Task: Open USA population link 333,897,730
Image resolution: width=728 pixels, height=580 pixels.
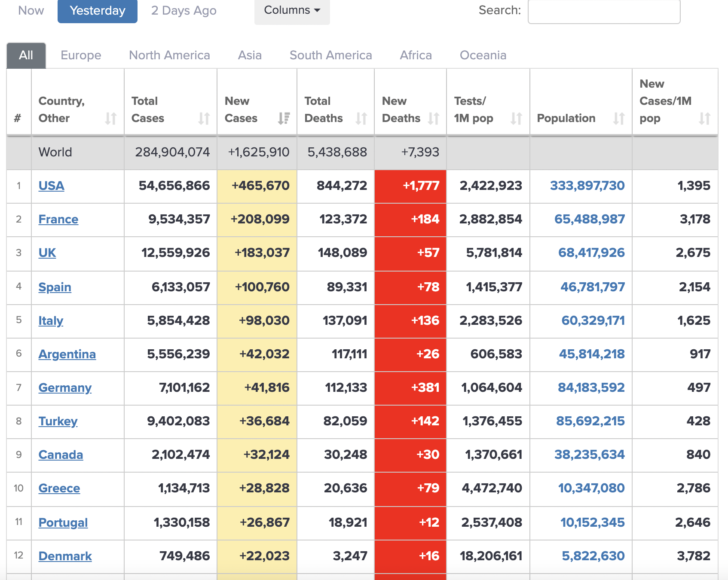Action: (587, 186)
